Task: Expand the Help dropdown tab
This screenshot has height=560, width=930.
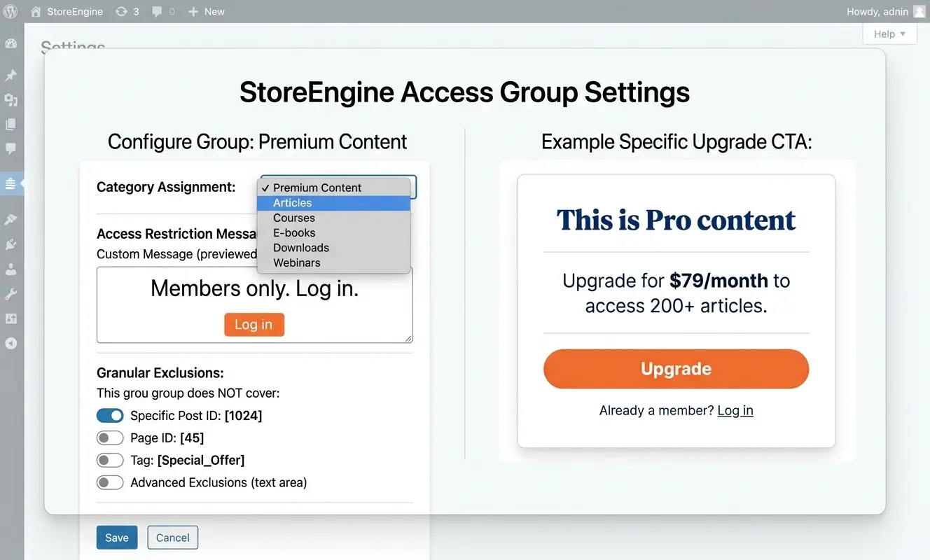Action: 889,34
